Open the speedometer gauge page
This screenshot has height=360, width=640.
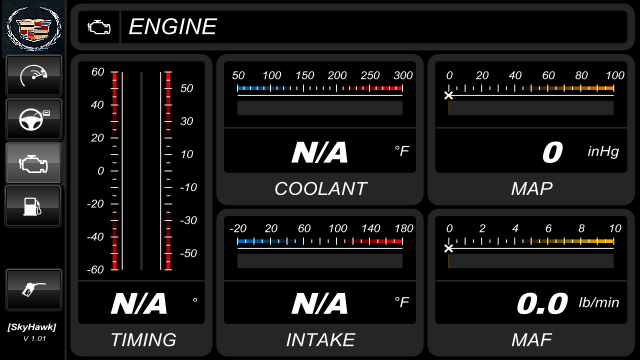point(34,76)
